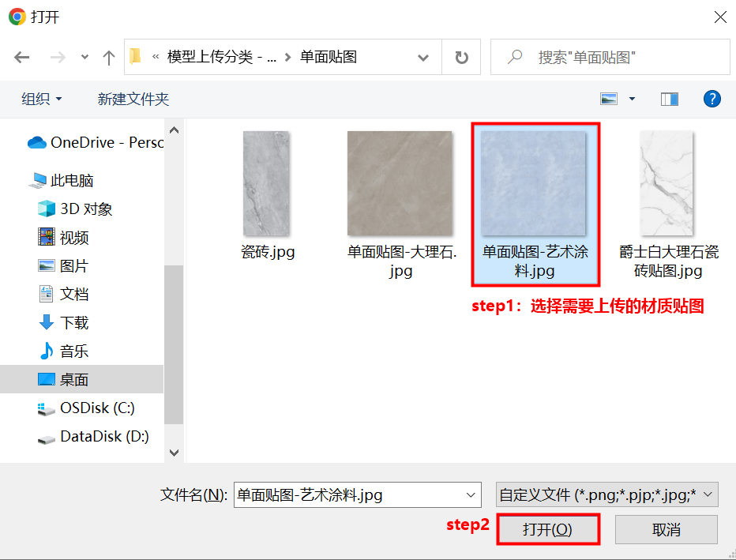Screen dimensions: 736x560
Task: Click the 单面贴图 breadcrumb segment
Action: tap(329, 57)
